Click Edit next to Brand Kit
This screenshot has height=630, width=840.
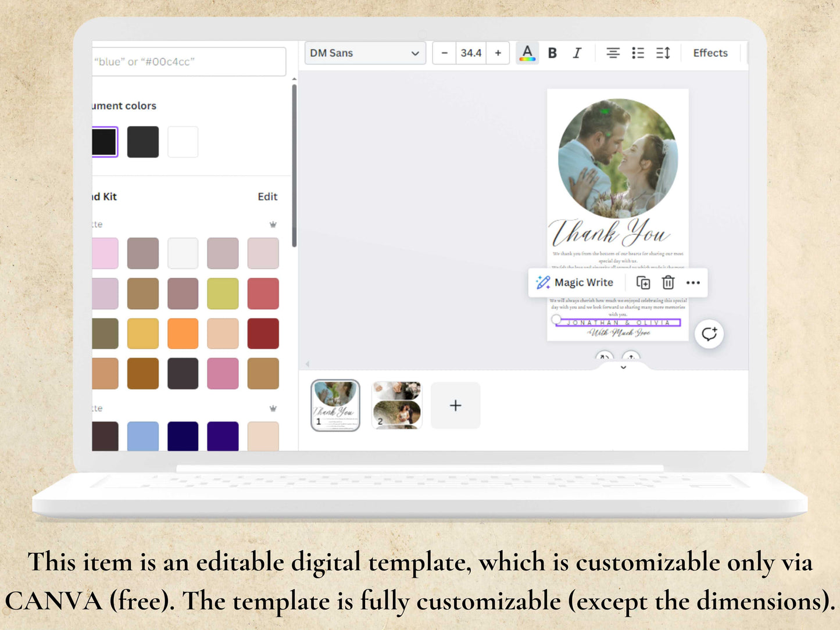(267, 196)
